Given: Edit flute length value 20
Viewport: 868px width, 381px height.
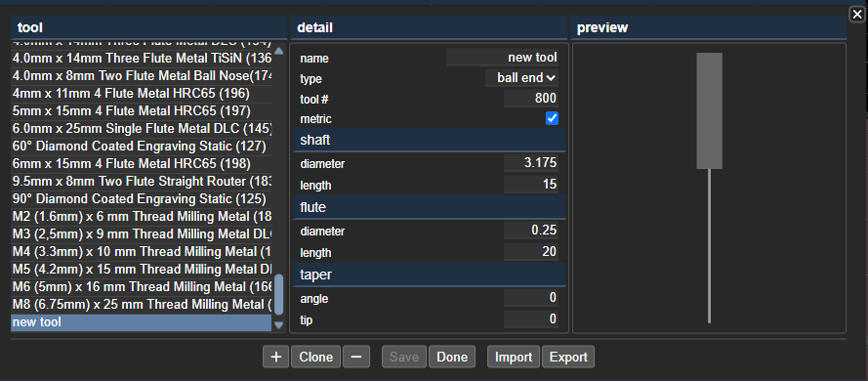Looking at the screenshot, I should pos(531,252).
